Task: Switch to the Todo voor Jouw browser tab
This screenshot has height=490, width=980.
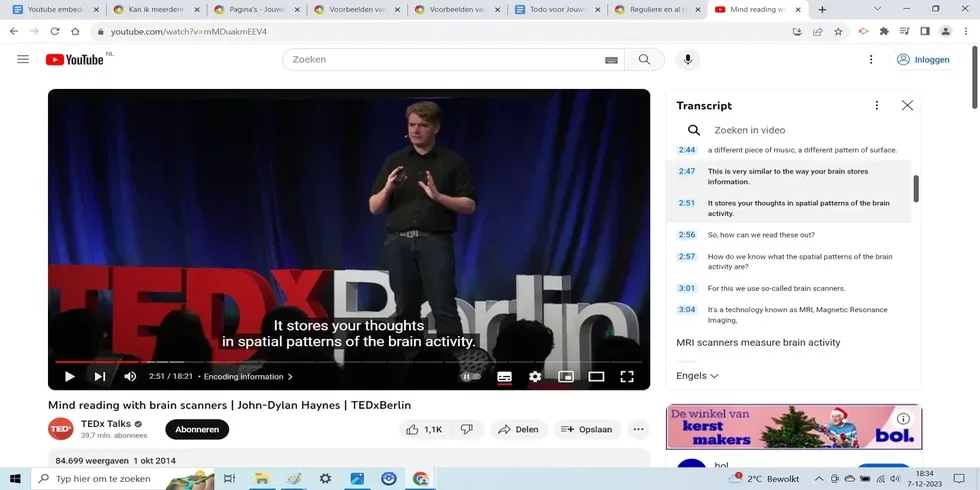Action: click(556, 10)
